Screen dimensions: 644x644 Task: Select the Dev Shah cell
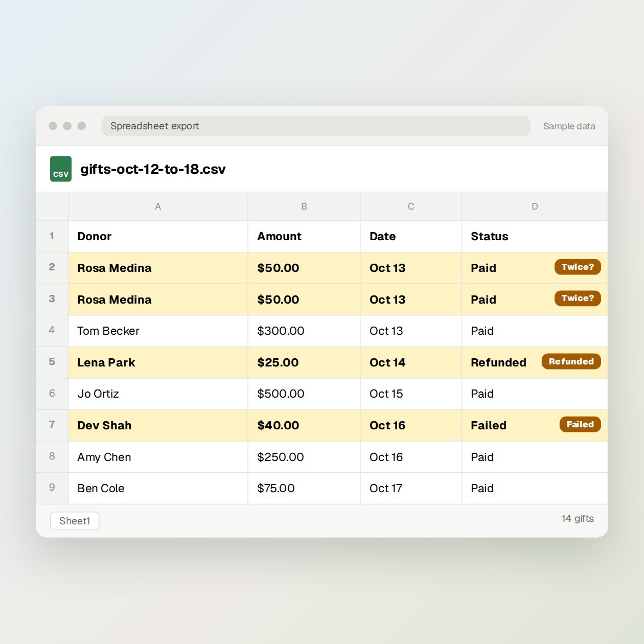[x=158, y=425]
